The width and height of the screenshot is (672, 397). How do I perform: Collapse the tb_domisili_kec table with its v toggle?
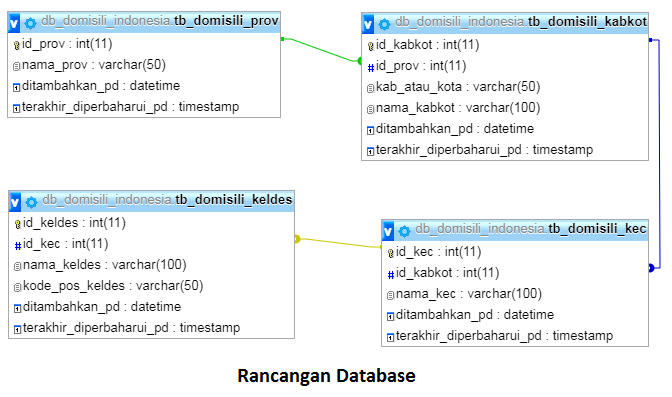point(388,231)
